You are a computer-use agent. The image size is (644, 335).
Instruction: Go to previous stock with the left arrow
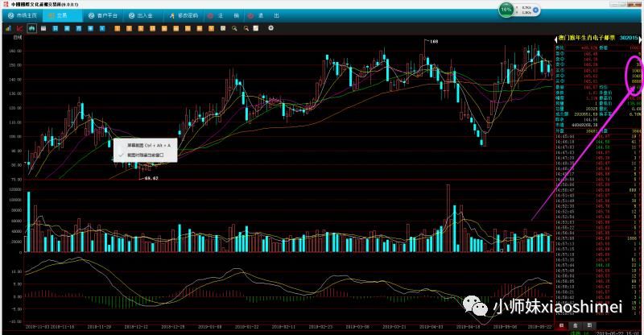click(556, 39)
